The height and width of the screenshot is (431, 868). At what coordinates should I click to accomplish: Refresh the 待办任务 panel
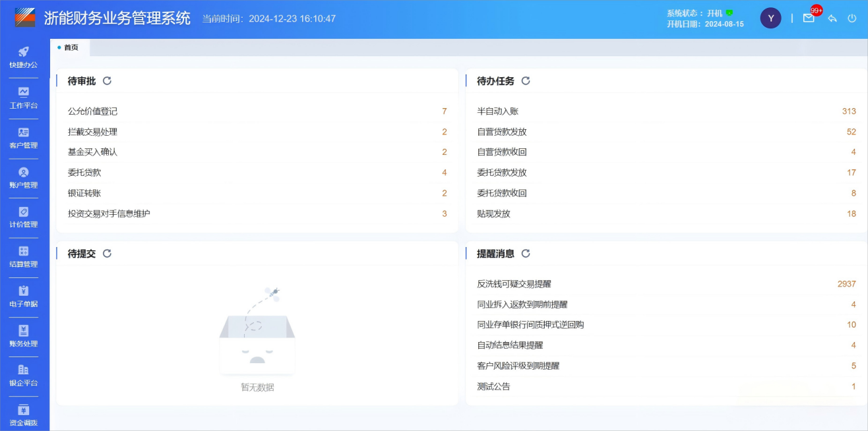pos(526,81)
